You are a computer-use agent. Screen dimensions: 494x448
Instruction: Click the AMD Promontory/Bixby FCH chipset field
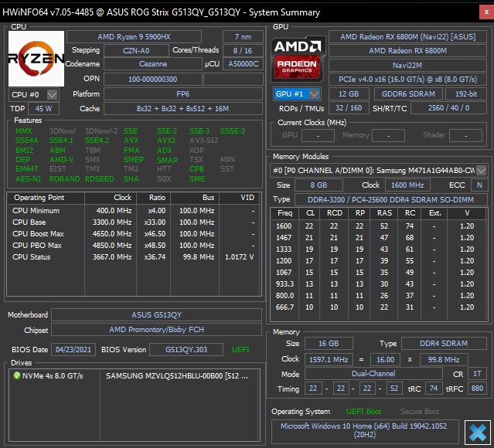pos(157,330)
